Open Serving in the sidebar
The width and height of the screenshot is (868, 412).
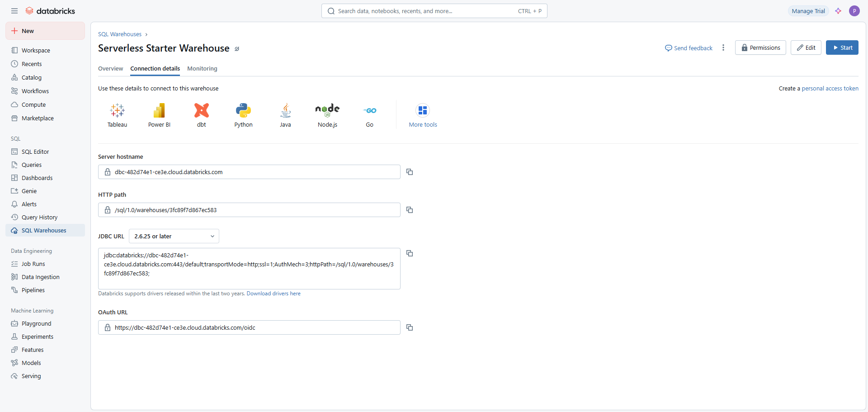[x=45, y=376]
